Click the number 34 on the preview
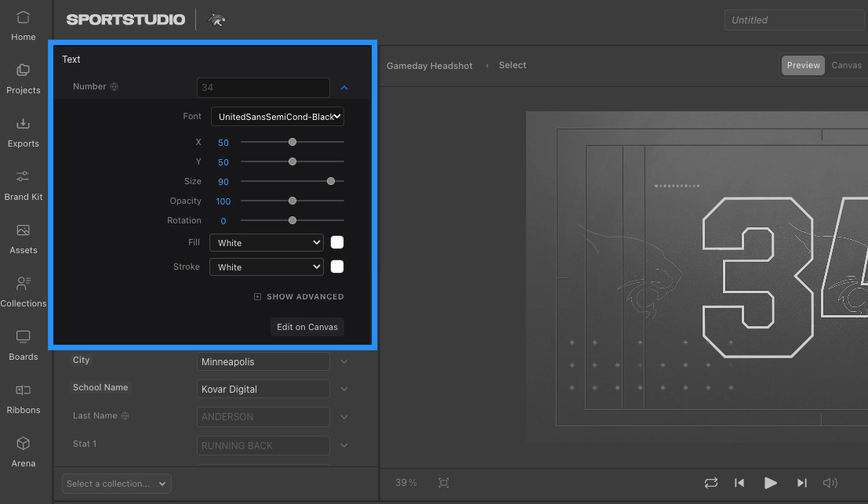 (784, 277)
